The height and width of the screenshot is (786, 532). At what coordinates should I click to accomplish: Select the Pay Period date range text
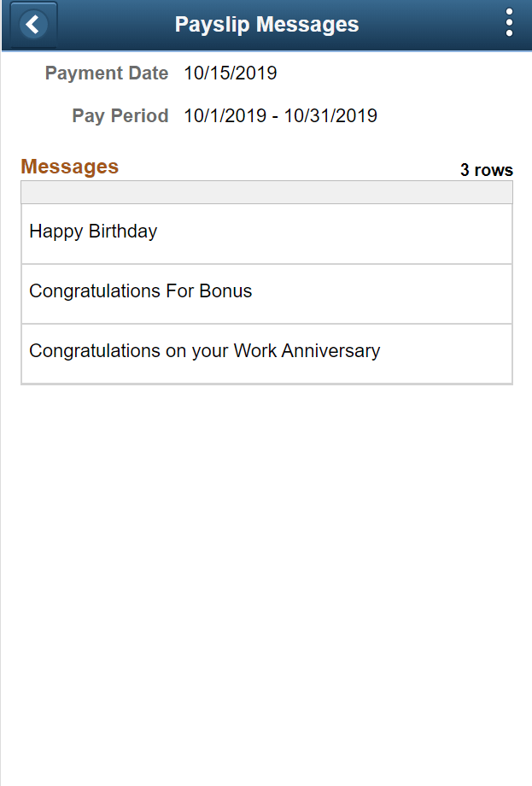pos(280,115)
